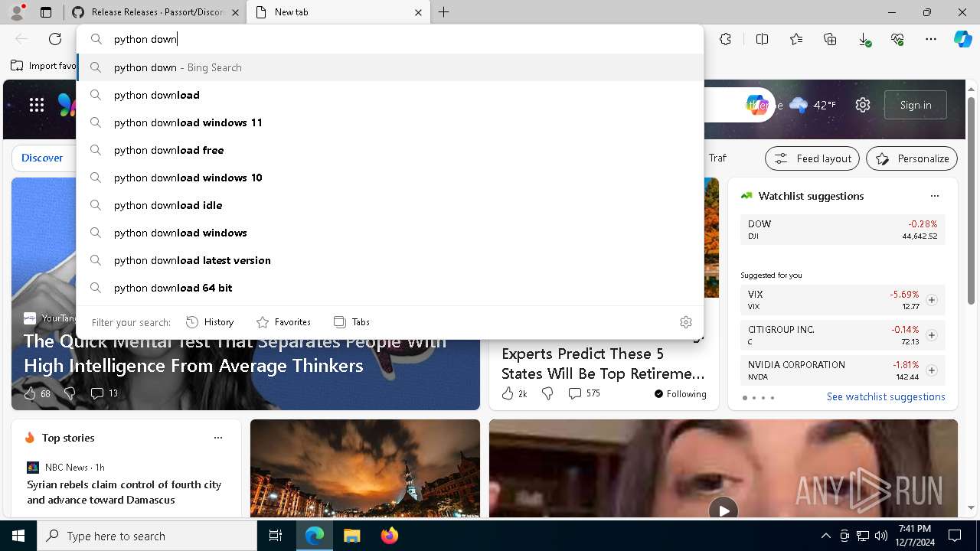The height and width of the screenshot is (551, 980).
Task: Open the Copilot sidebar icon
Action: pos(962,39)
